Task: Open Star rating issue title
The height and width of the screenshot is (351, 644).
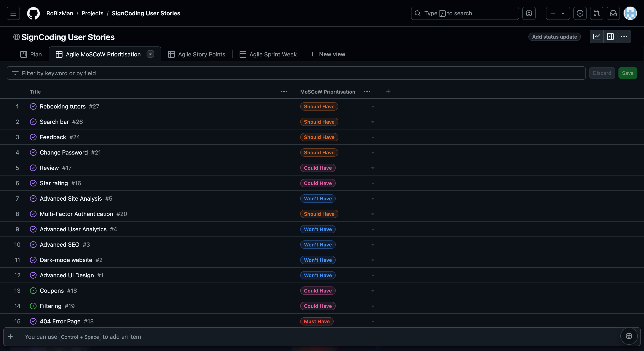Action: coord(54,183)
